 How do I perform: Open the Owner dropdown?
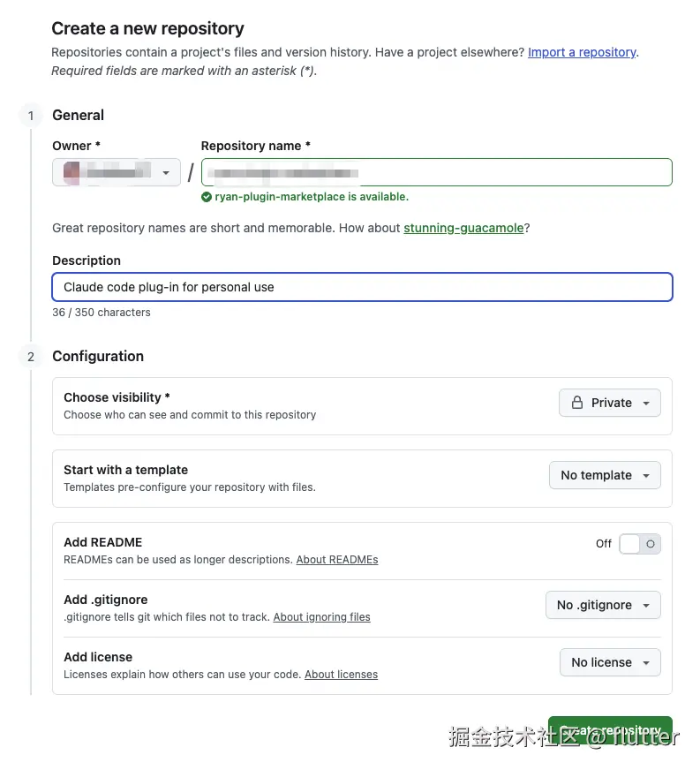(116, 172)
